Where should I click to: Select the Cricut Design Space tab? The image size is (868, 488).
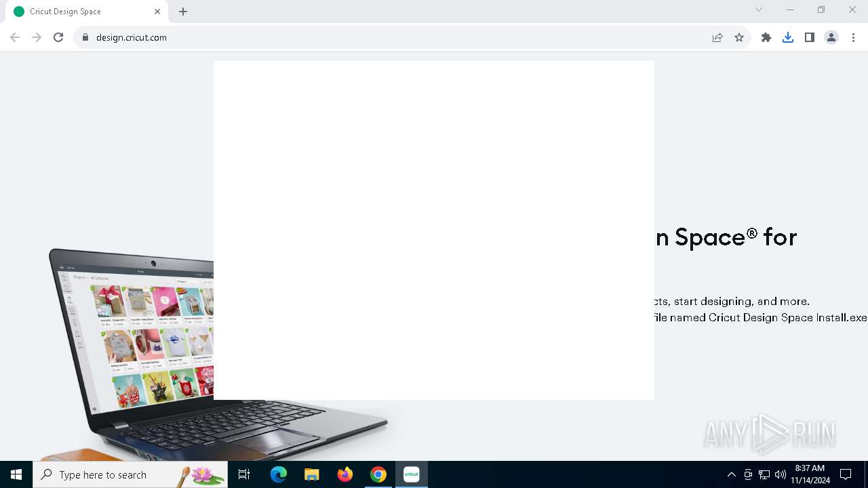click(x=86, y=12)
